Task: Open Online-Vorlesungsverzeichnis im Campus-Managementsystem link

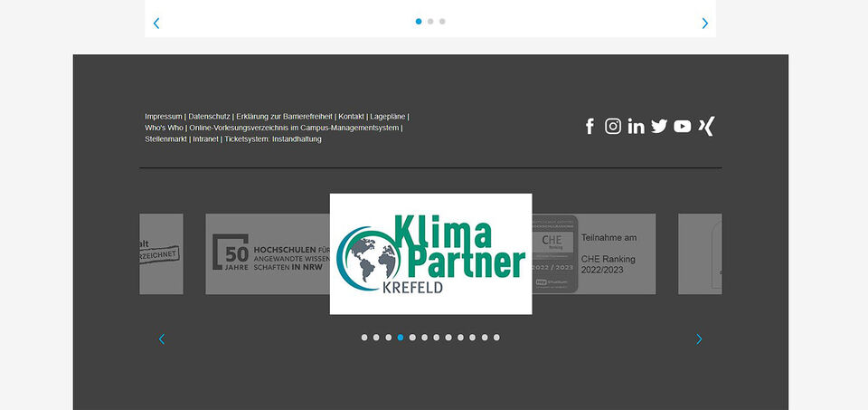Action: pyautogui.click(x=294, y=128)
